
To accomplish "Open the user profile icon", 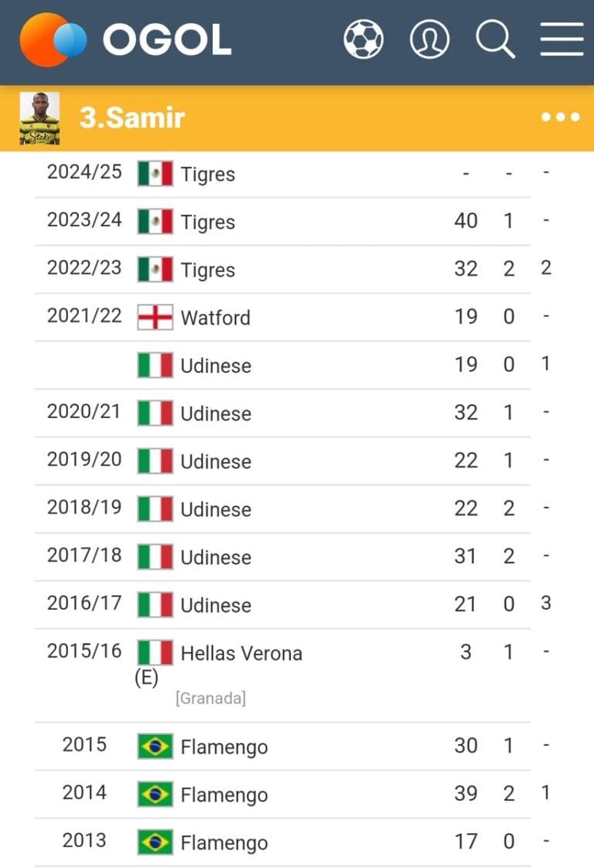I will pyautogui.click(x=429, y=39).
